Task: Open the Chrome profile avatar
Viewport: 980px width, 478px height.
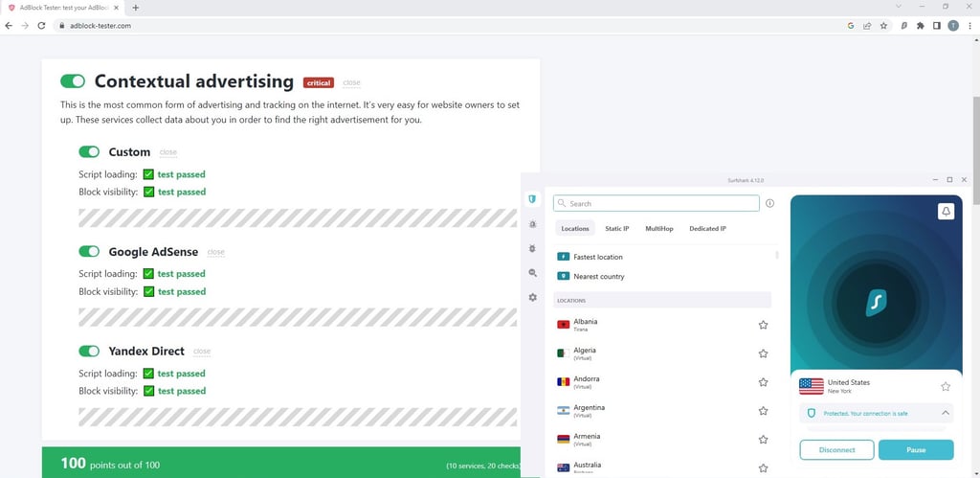Action: click(952, 26)
